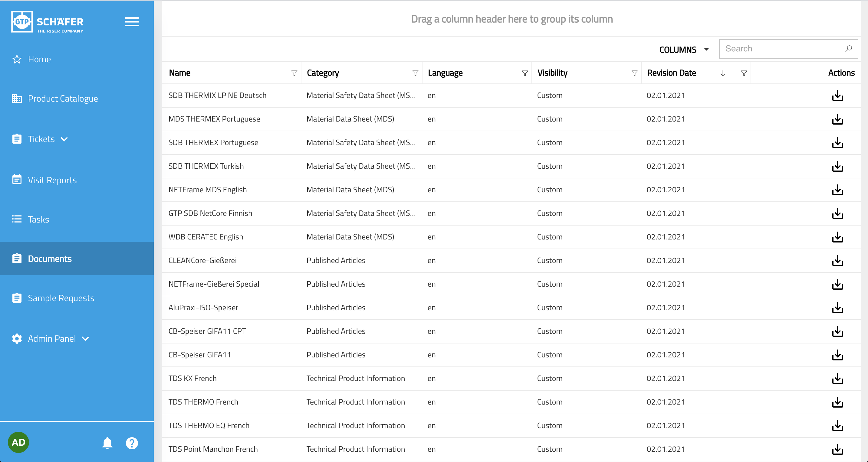Click the help question mark icon
Image resolution: width=868 pixels, height=462 pixels.
coord(132,443)
